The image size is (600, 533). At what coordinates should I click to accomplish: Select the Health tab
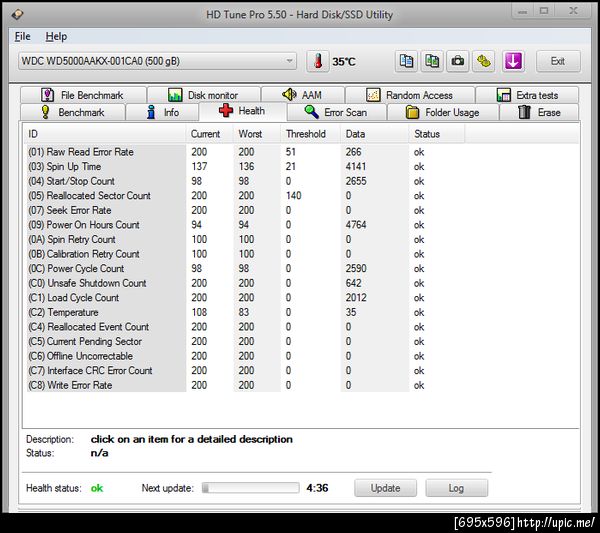click(x=243, y=111)
